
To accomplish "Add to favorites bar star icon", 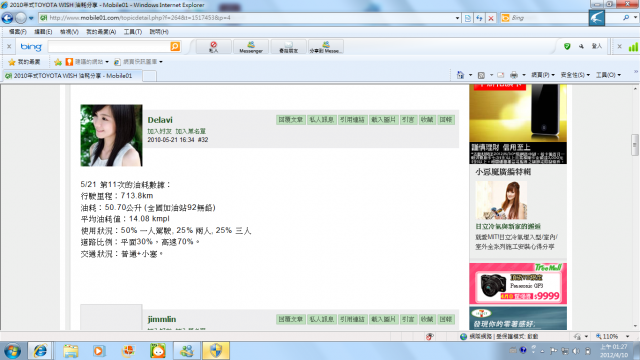I will point(58,62).
